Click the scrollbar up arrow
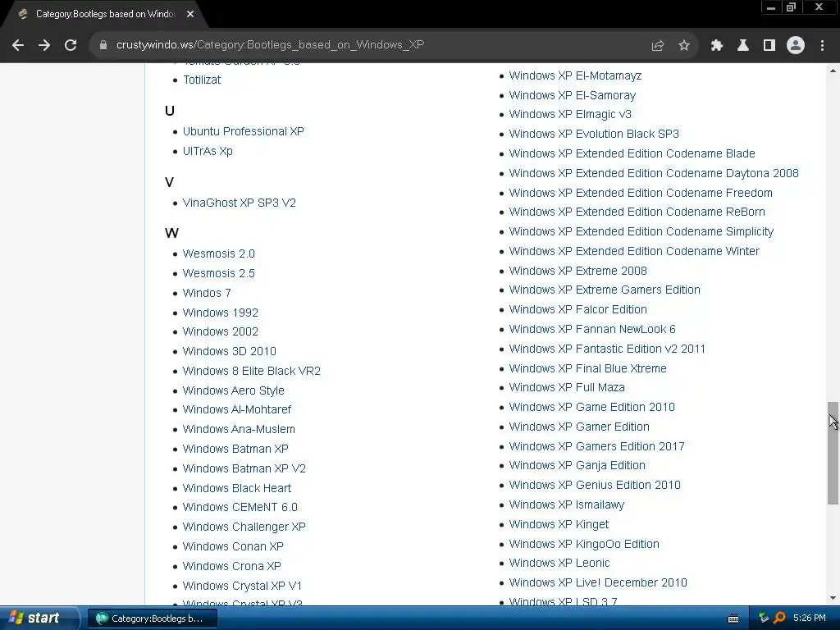This screenshot has width=840, height=630. tap(833, 71)
